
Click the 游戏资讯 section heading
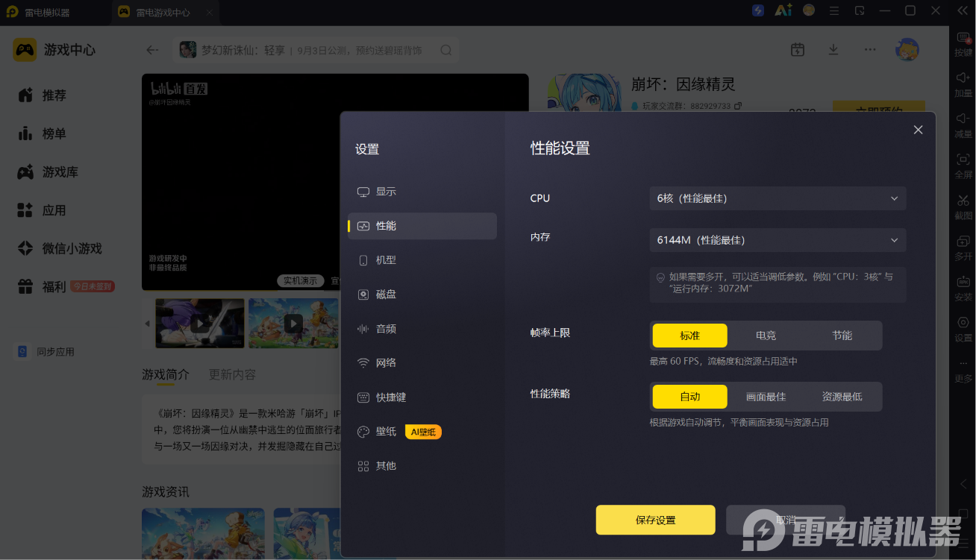coord(166,491)
